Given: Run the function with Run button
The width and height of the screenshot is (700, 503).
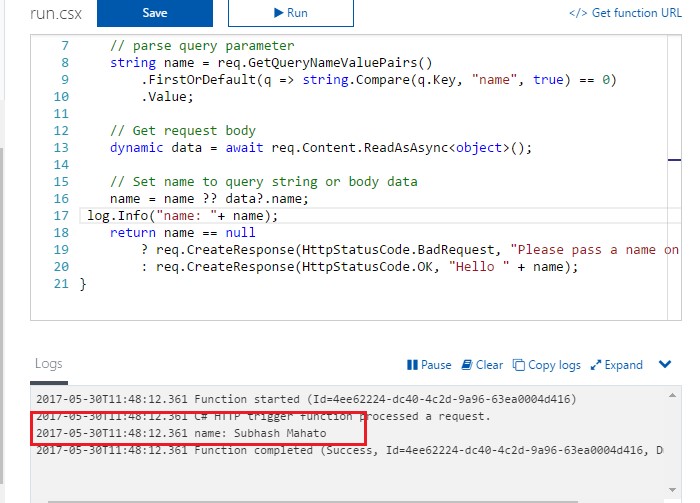Looking at the screenshot, I should 291,13.
